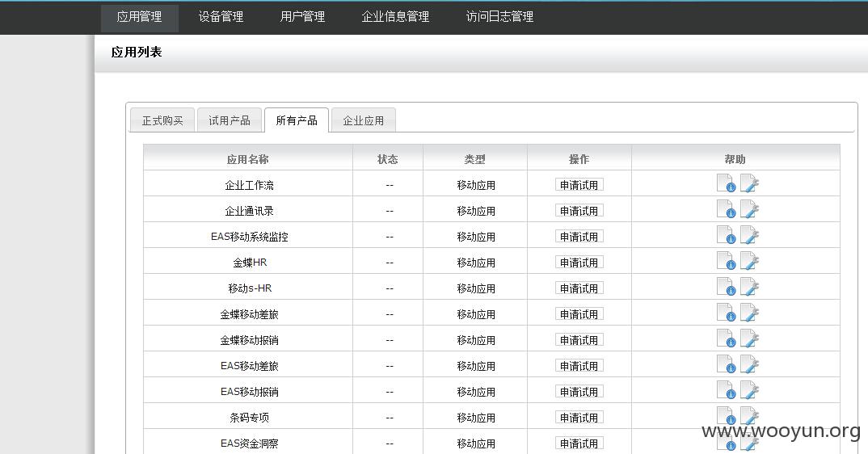Select the EAS资金洞察 application name
This screenshot has height=454, width=868.
pos(249,443)
